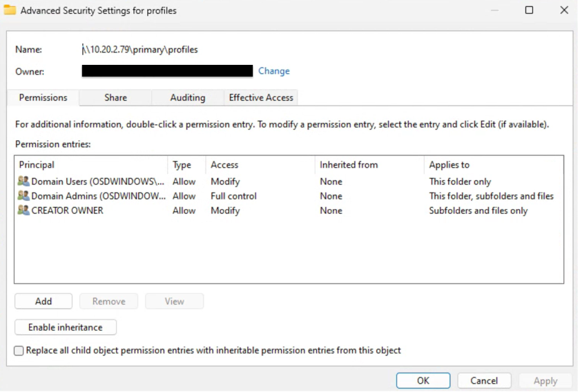This screenshot has height=392, width=580.
Task: Confirm with the OK button
Action: click(423, 380)
